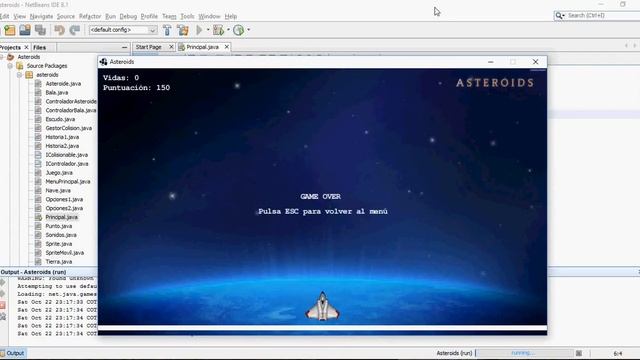Open the Run menu
The height and width of the screenshot is (360, 640).
pos(110,16)
